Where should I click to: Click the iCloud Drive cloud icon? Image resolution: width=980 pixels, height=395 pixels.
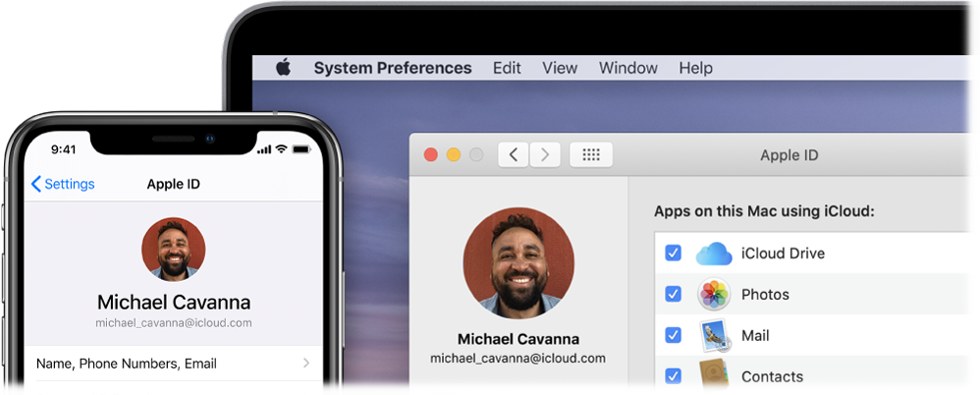coord(714,254)
